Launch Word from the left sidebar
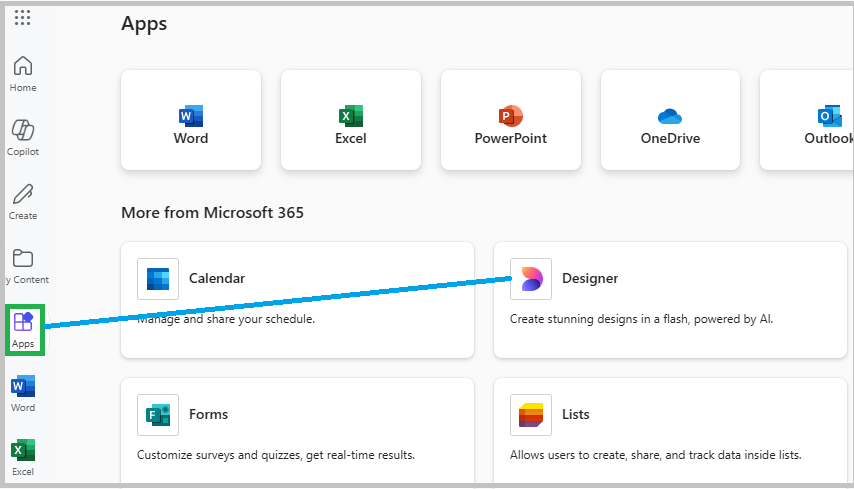The image size is (854, 489). click(23, 394)
